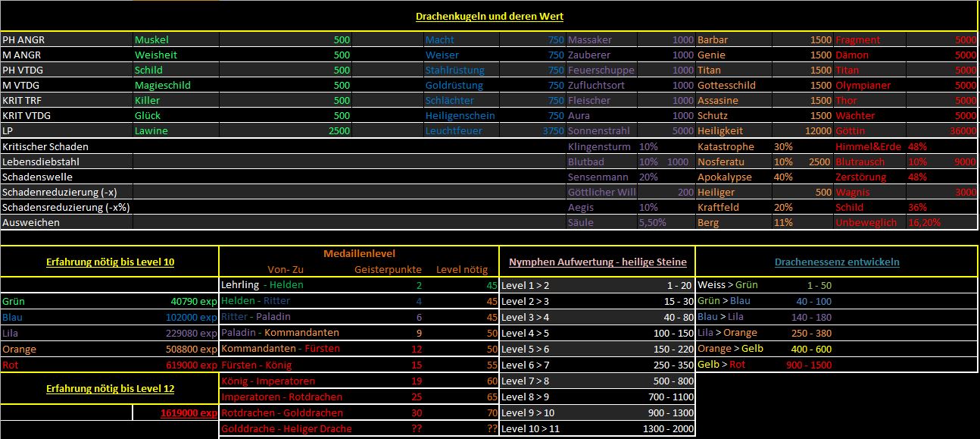
Task: Click the 'Nosferatu' cell
Action: point(721,161)
